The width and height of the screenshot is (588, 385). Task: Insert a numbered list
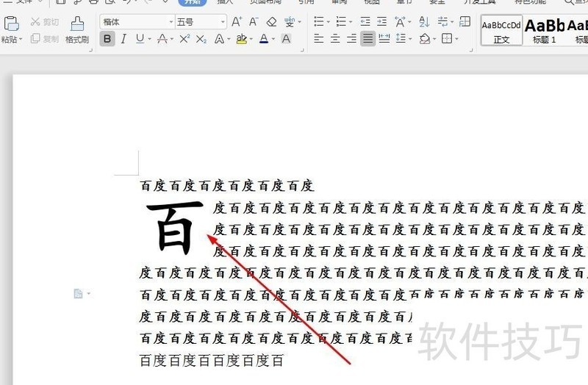[x=341, y=22]
